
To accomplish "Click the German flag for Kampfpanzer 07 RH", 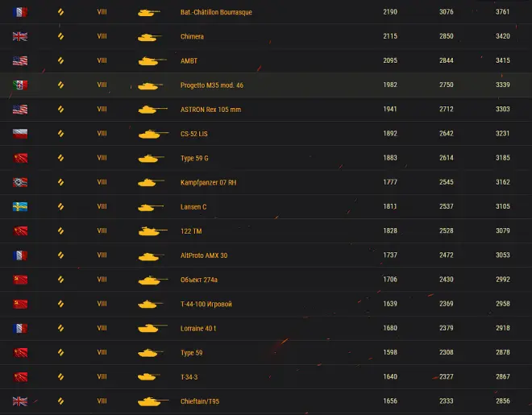I will coord(20,182).
